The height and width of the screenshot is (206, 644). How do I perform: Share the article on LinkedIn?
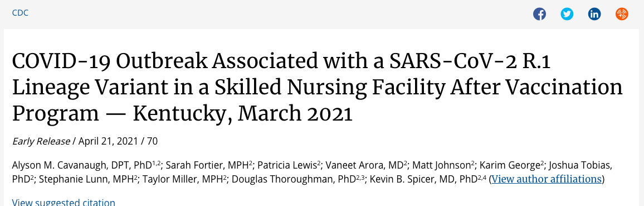594,14
